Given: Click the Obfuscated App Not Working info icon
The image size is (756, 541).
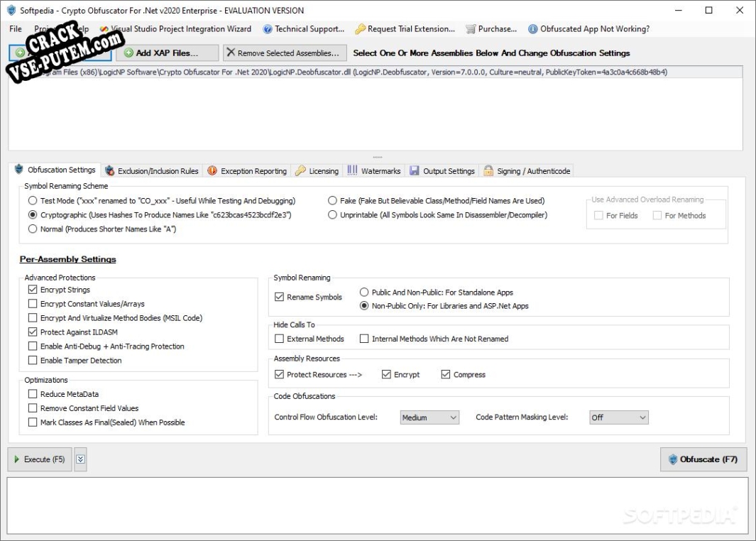Looking at the screenshot, I should click(x=533, y=29).
